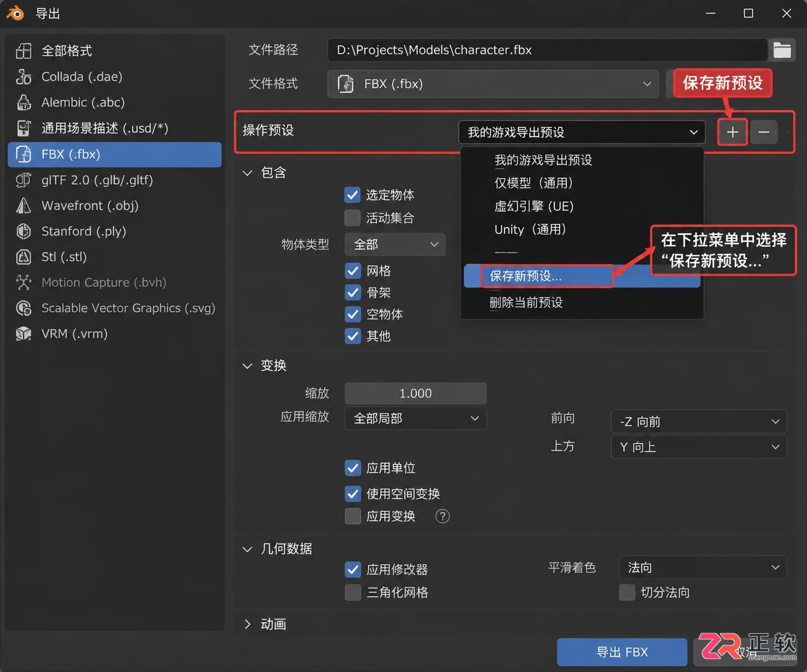Expand the 动画 section

[247, 624]
